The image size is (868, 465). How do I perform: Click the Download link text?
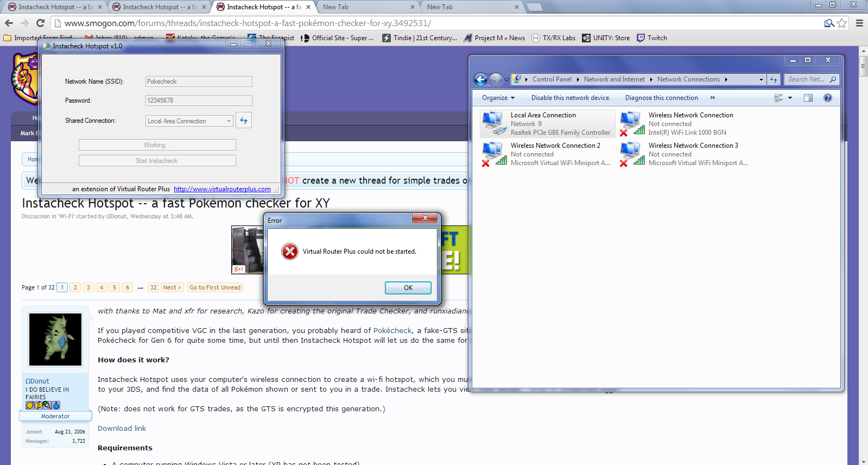click(x=122, y=428)
